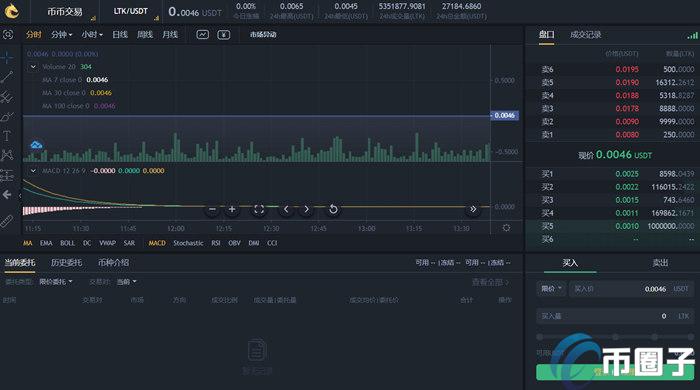Select the ruler measure tool

(7, 221)
